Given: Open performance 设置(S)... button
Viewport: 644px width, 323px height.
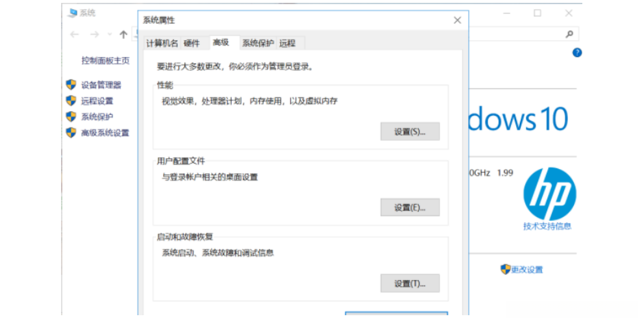Looking at the screenshot, I should (x=410, y=131).
